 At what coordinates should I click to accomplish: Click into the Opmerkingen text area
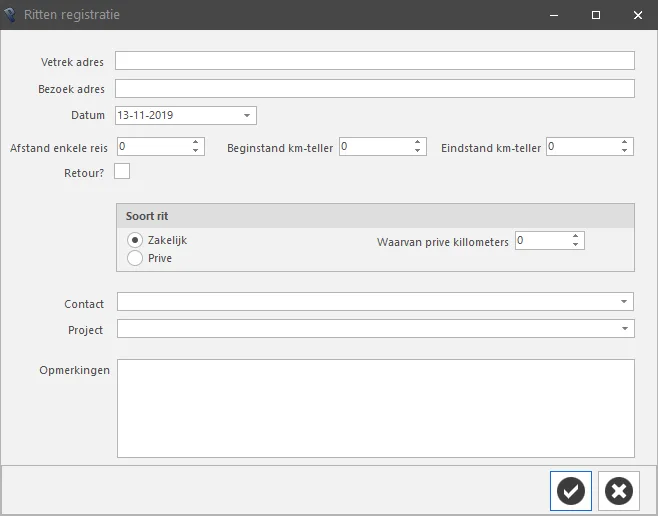pos(376,408)
